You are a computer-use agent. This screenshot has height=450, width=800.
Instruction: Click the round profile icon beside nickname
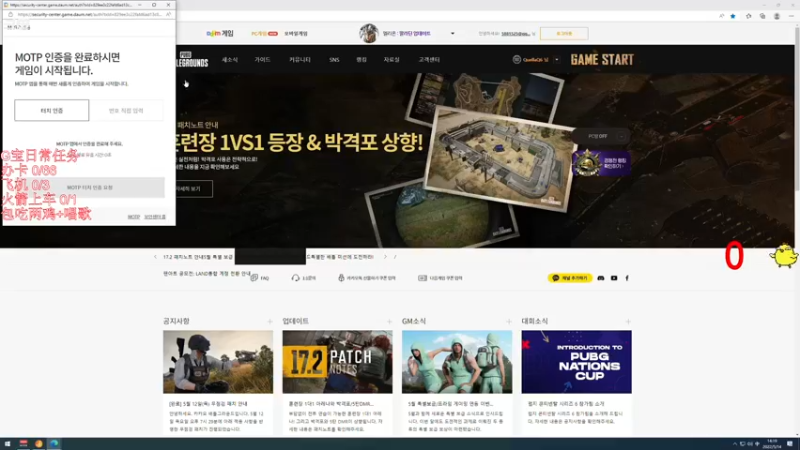[x=516, y=60]
